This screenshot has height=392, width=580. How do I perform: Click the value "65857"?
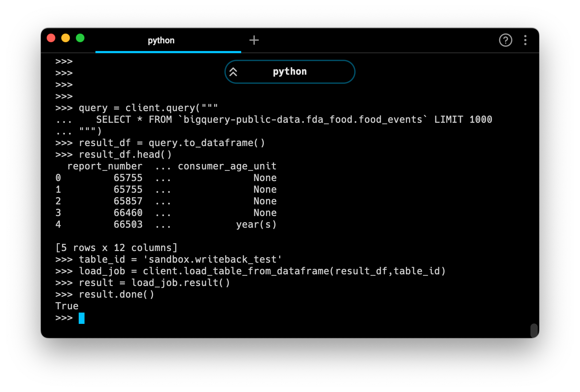pos(128,201)
